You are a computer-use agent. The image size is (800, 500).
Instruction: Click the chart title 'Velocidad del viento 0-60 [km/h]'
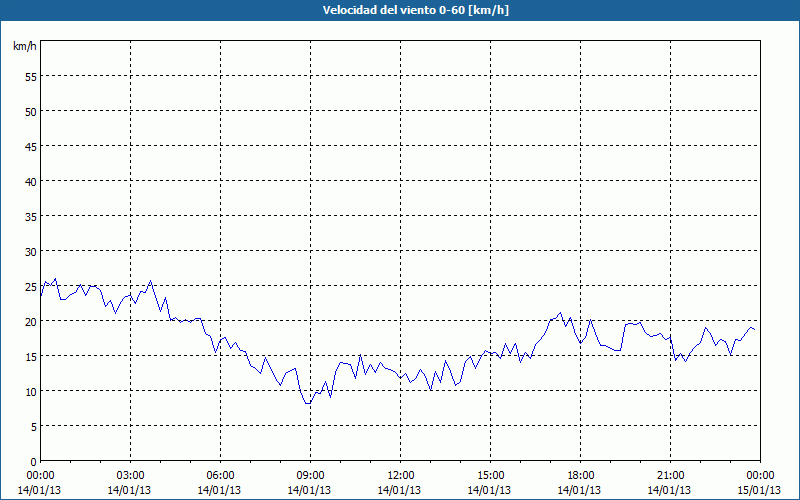(x=416, y=10)
